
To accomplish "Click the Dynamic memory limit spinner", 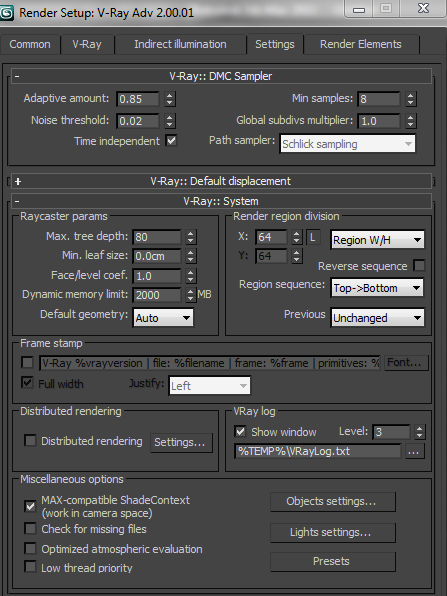I will tap(190, 295).
